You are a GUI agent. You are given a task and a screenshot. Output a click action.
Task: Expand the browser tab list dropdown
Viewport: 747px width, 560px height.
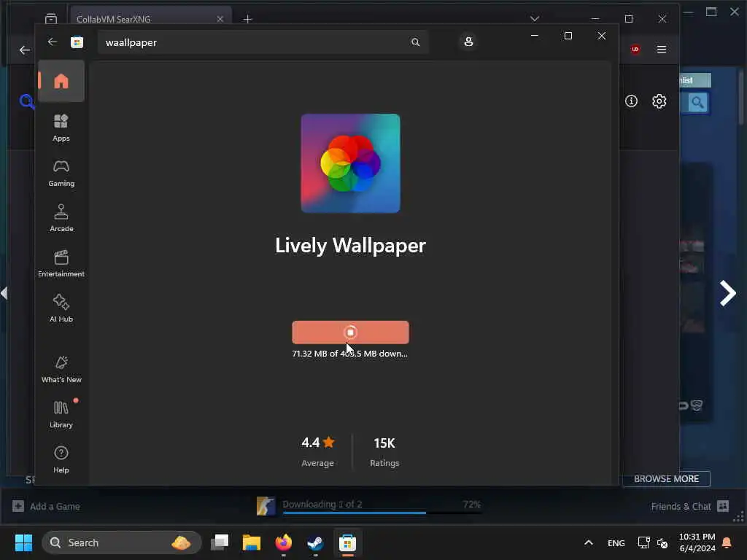(x=535, y=18)
